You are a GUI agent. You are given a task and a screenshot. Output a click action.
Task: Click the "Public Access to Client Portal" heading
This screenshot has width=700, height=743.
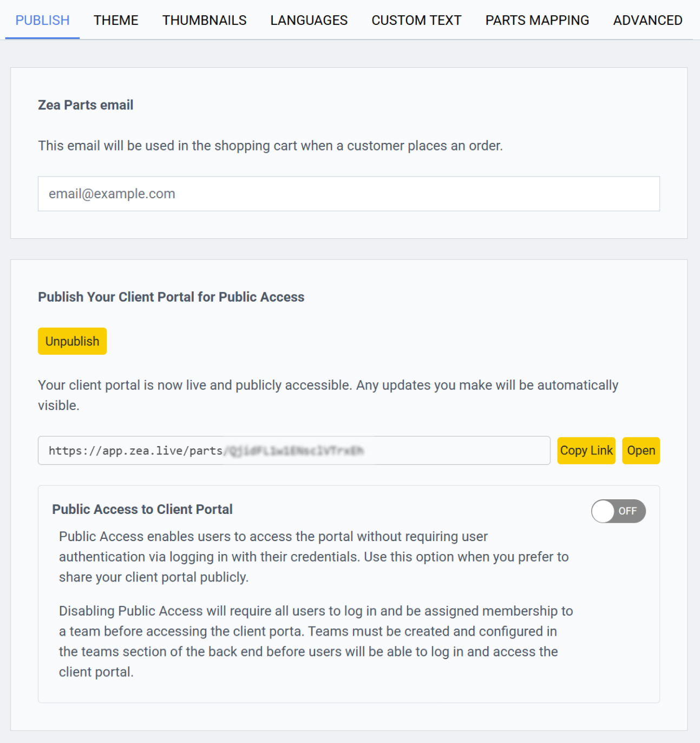click(142, 509)
